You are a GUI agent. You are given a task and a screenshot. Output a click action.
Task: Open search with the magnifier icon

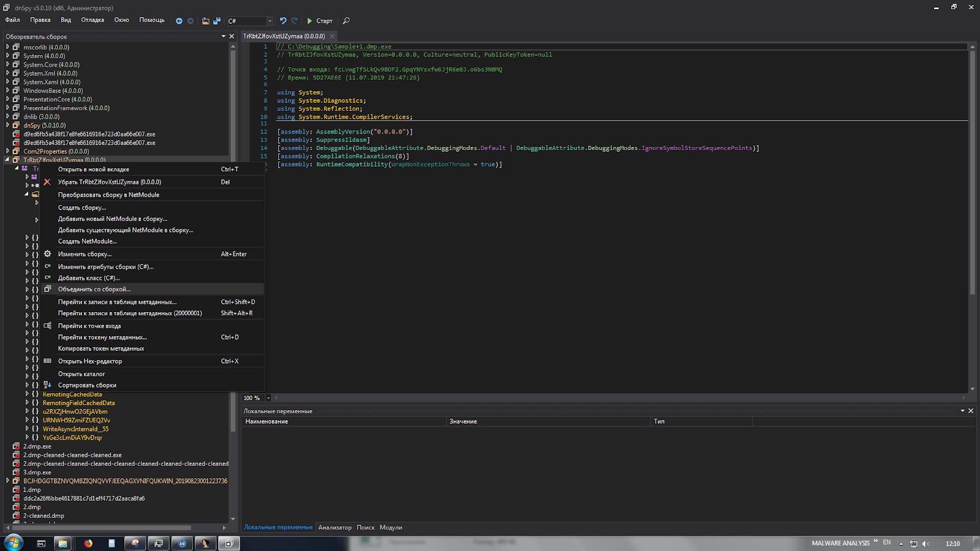(x=346, y=21)
